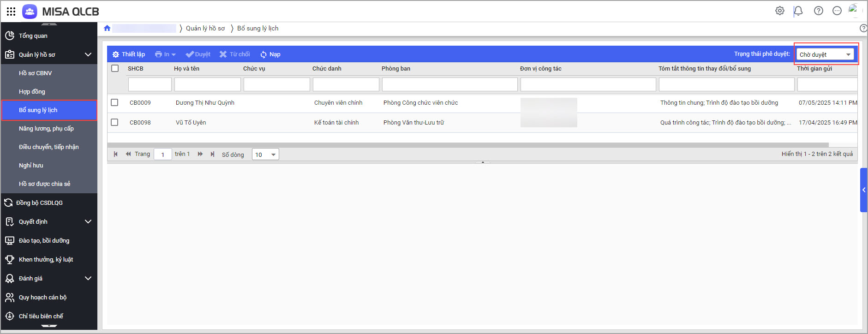The image size is (868, 334).
Task: Click Quản lý hồ sơ breadcrumb link
Action: tap(205, 28)
